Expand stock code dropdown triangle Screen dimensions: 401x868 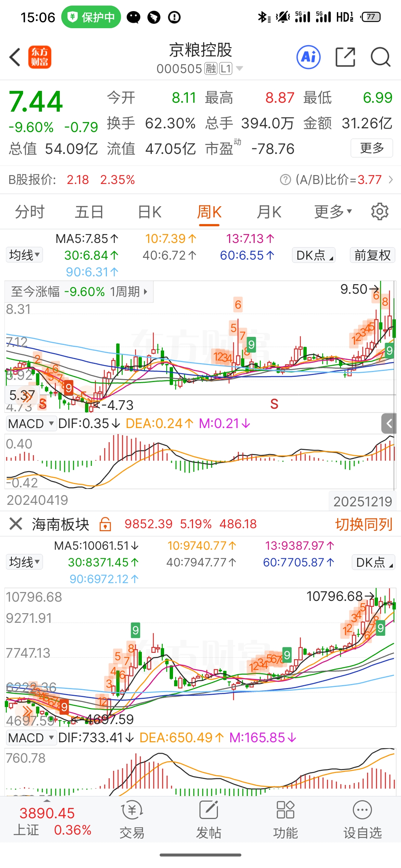click(x=239, y=68)
